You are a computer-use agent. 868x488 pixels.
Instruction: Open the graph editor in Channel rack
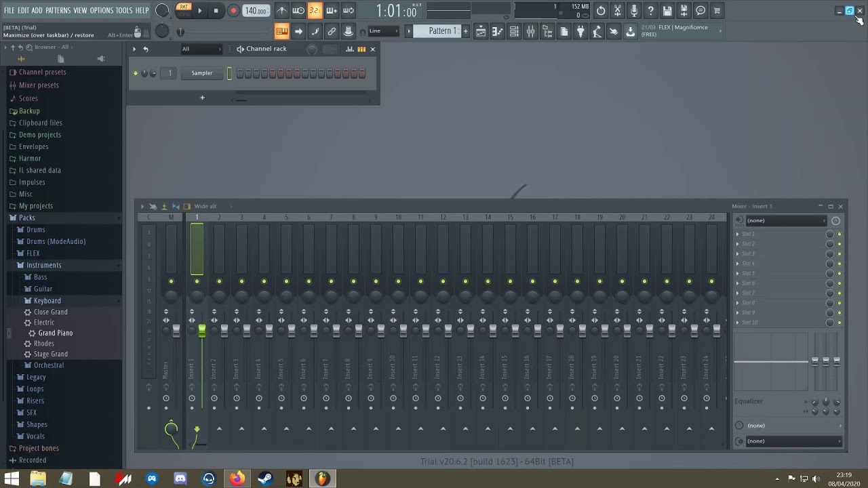[349, 49]
